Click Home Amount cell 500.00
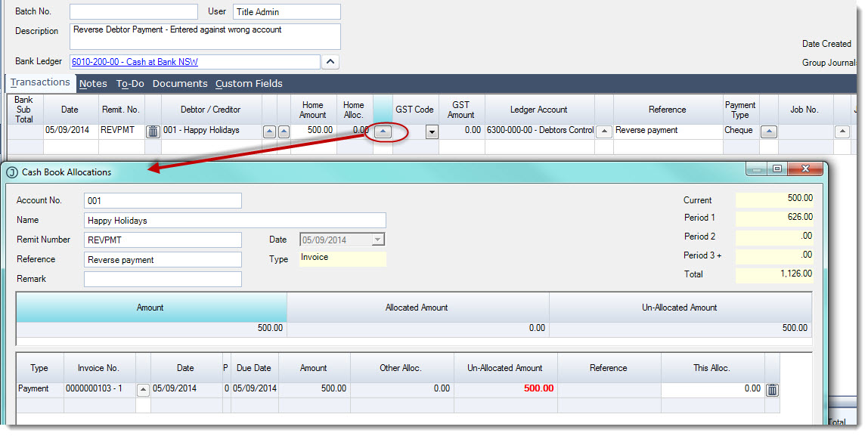Screen dimensions: 868x436 tap(314, 131)
